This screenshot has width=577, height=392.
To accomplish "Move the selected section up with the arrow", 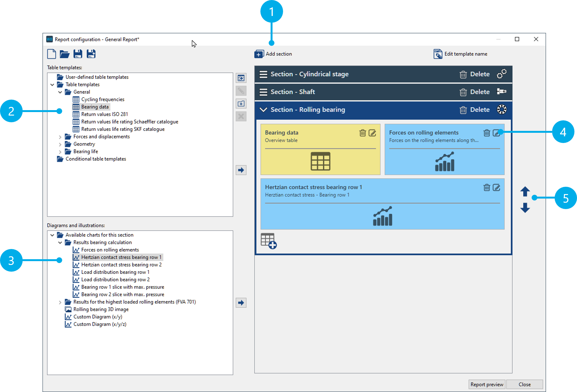I will (525, 192).
